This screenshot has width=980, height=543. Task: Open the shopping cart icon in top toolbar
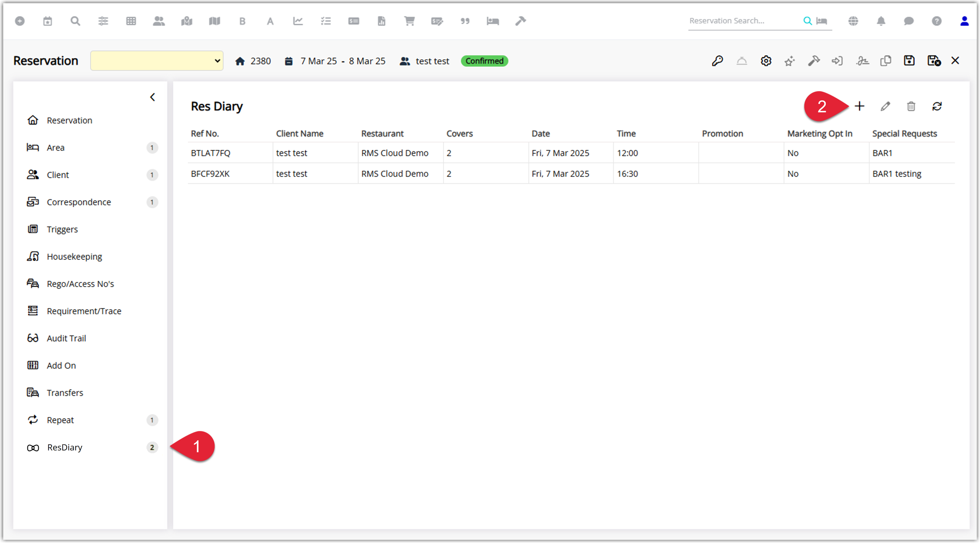tap(409, 21)
